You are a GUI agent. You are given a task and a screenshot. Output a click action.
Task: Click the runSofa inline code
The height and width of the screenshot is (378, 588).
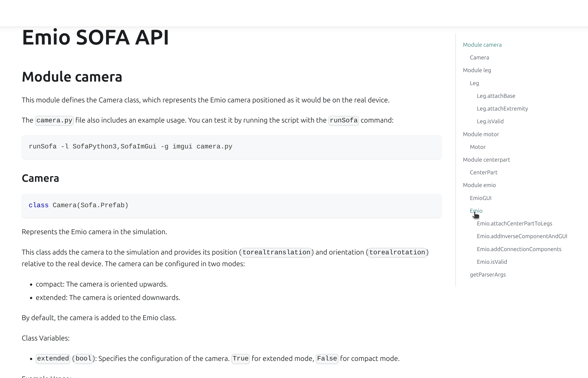coord(343,120)
